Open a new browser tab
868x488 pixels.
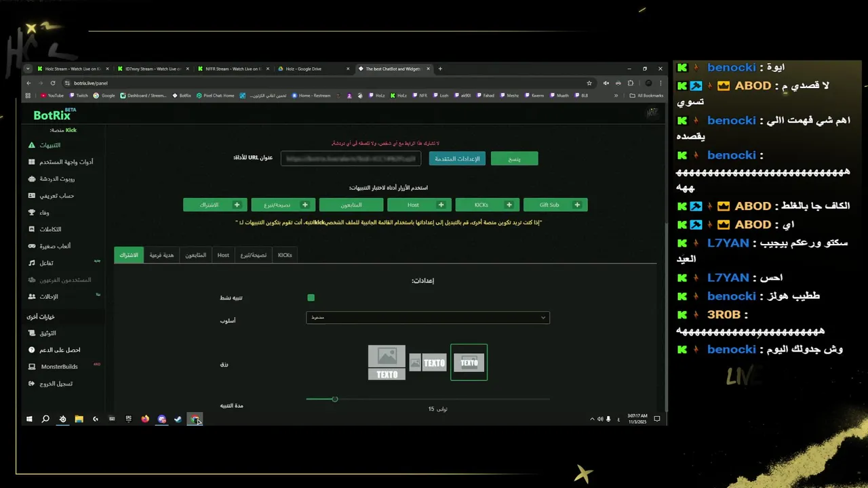pyautogui.click(x=440, y=68)
